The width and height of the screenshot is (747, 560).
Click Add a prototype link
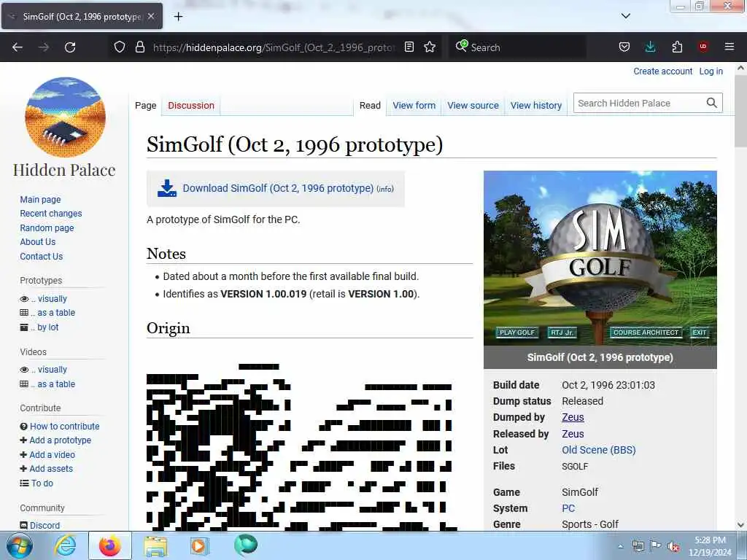(x=60, y=440)
